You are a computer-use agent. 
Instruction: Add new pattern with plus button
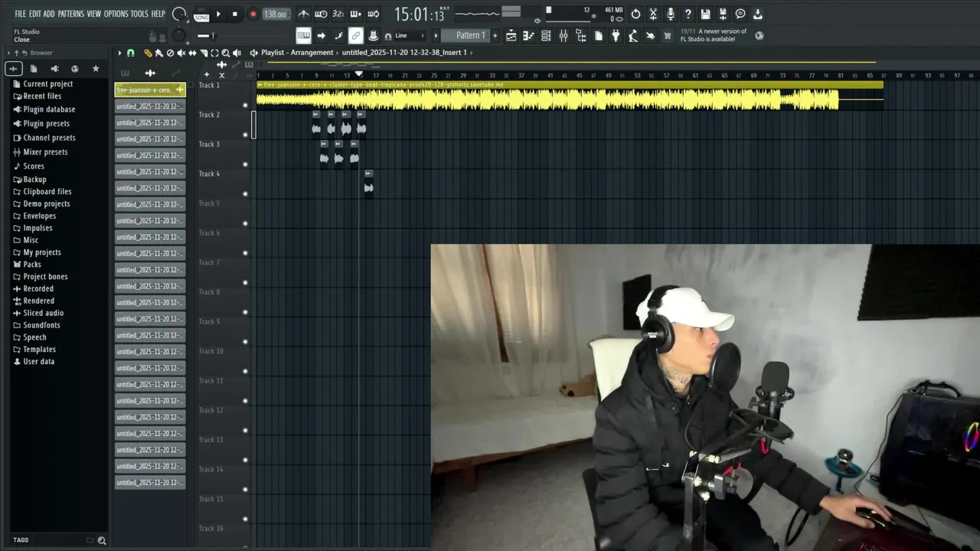[x=495, y=35]
